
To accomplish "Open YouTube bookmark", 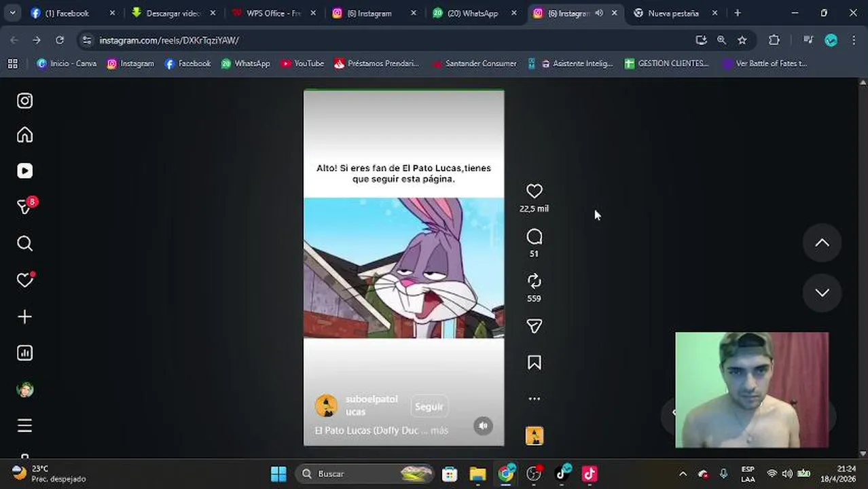I will pos(302,63).
